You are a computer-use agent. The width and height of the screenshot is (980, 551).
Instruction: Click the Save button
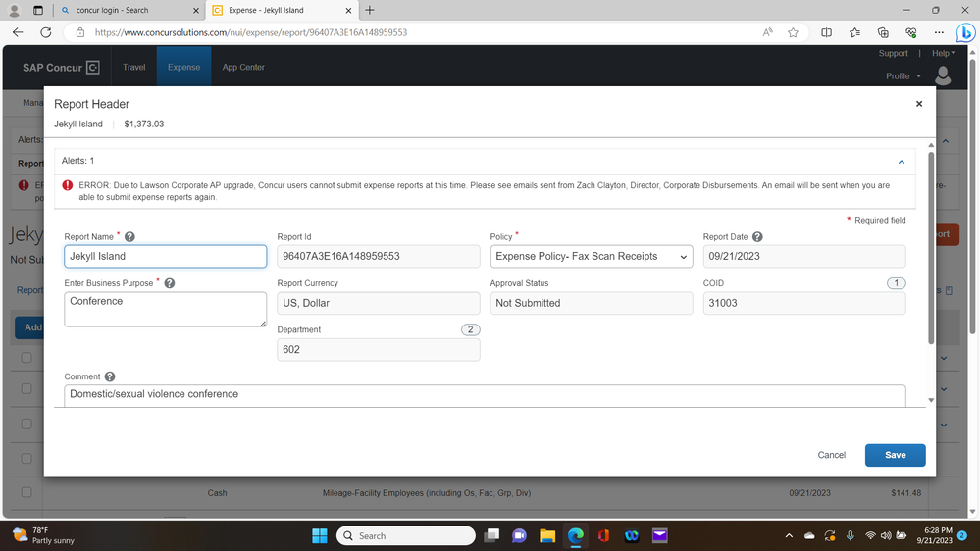coord(895,455)
